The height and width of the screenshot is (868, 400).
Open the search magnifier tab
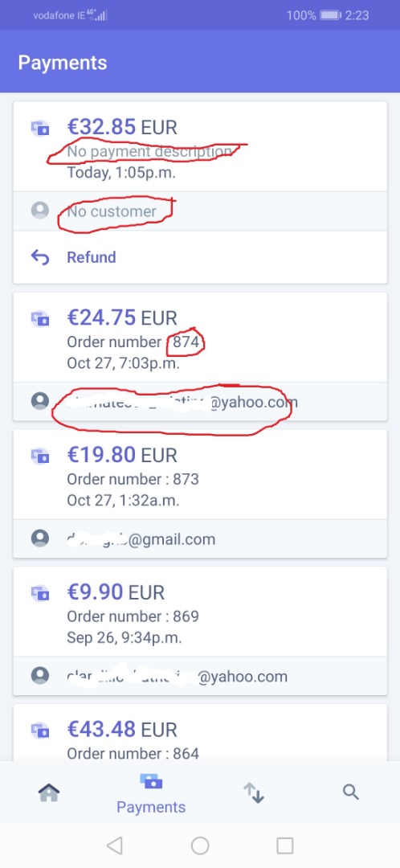pos(351,792)
